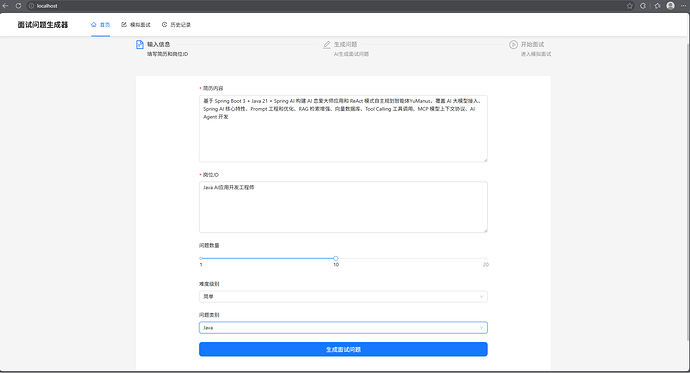Open the browser three-dot menu

pos(683,6)
